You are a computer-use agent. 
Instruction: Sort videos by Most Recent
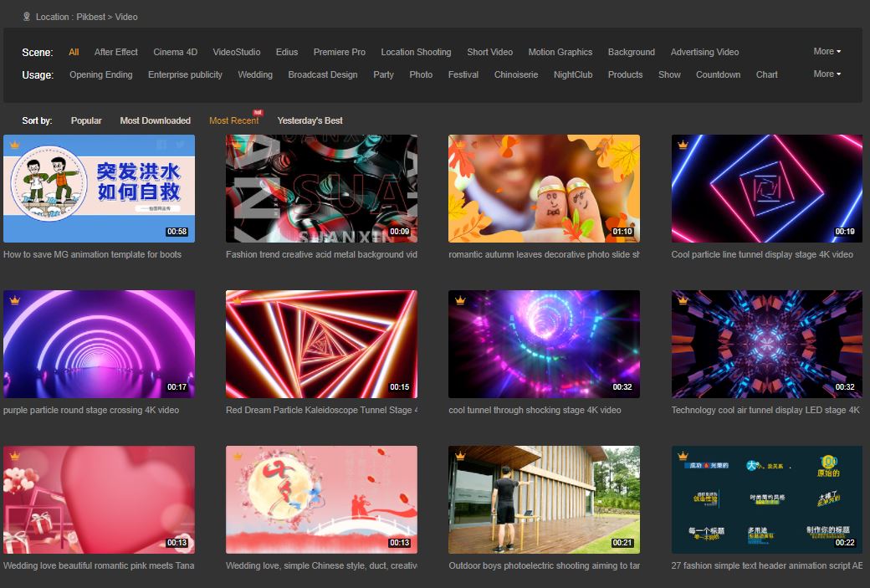point(233,121)
